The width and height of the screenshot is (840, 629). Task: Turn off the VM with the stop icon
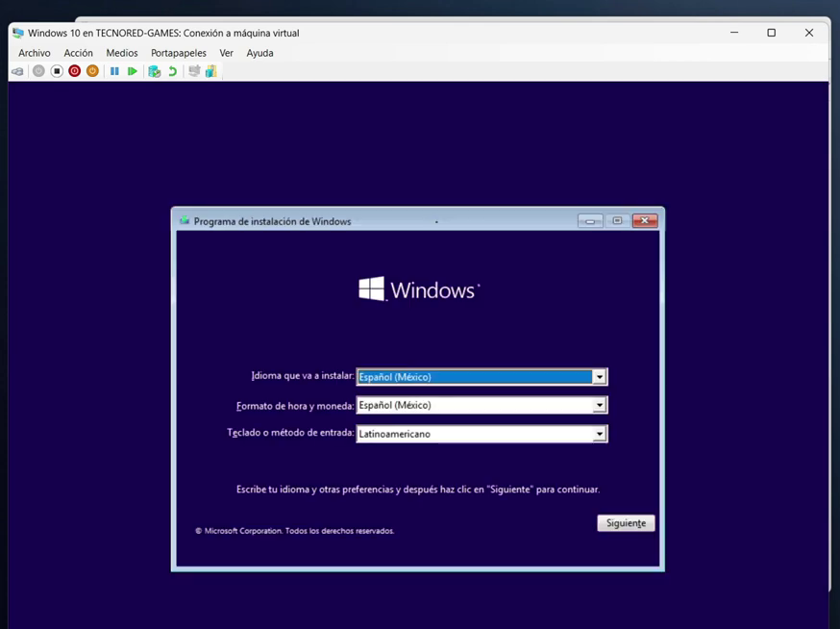57,71
